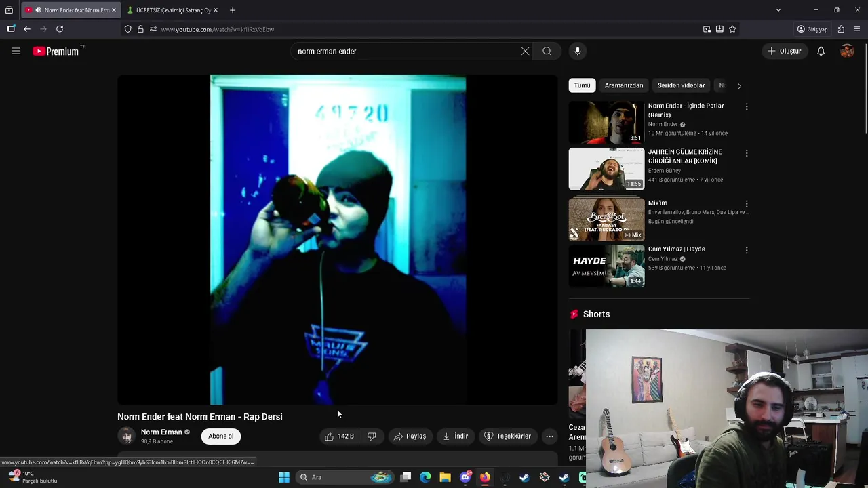
Task: Clear the search query with X
Action: (525, 51)
